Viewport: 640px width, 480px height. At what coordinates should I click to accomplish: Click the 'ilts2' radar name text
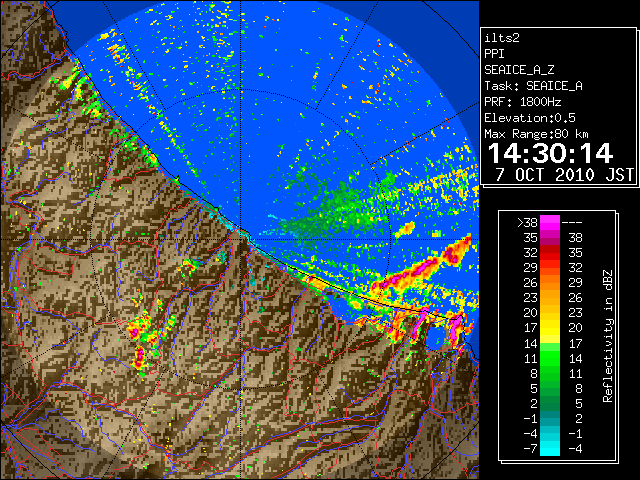pos(502,38)
